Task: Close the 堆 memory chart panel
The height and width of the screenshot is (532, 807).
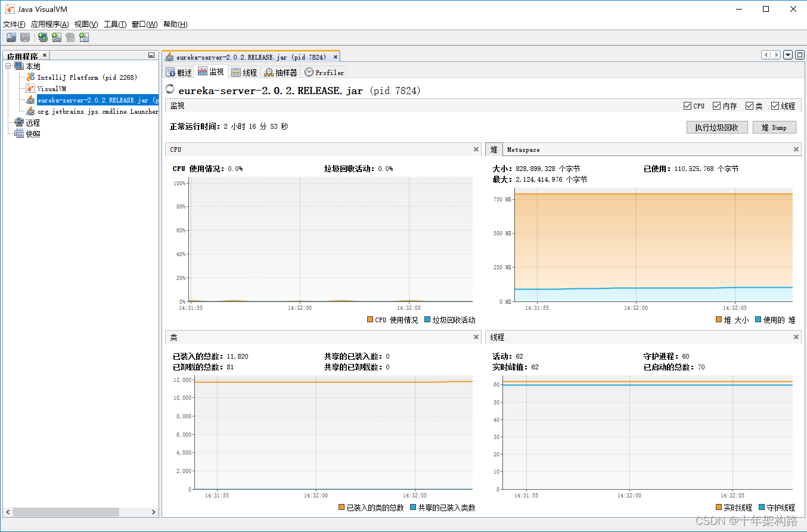Action: [x=796, y=150]
